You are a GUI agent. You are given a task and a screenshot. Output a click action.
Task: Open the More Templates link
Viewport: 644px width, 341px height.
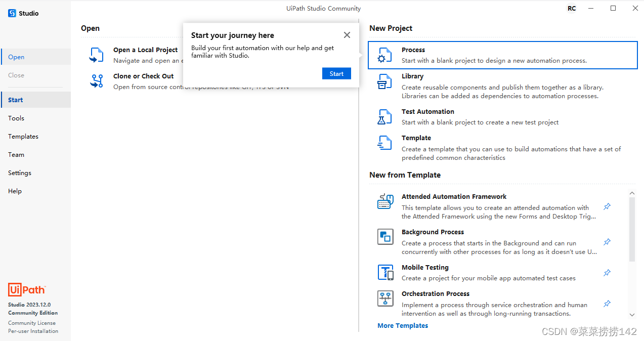pos(403,325)
